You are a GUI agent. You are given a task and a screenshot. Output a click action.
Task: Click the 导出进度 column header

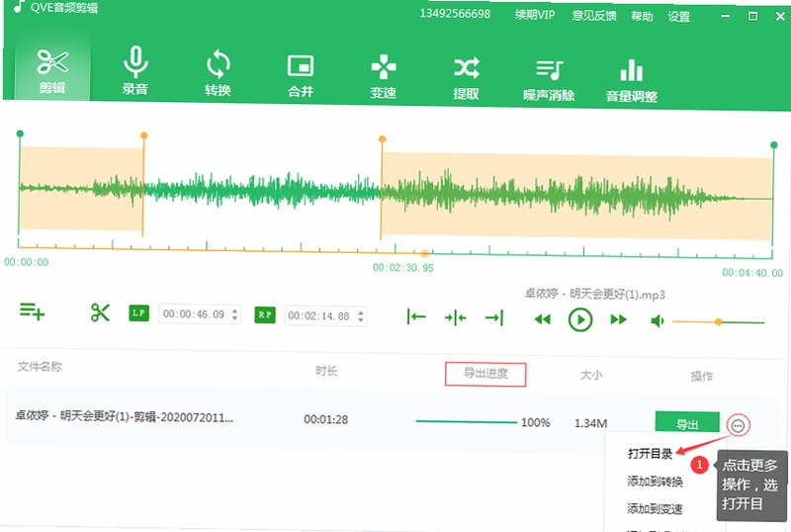[x=485, y=374]
